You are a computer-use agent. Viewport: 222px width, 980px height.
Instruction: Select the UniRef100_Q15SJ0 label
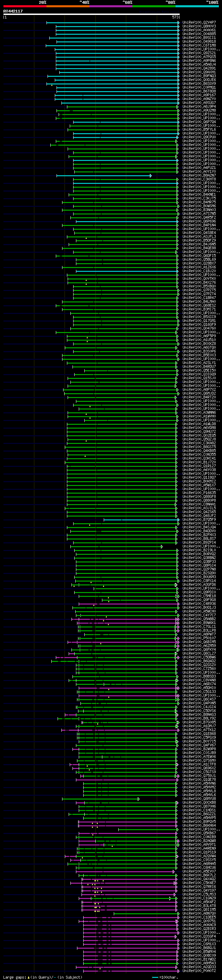pyautogui.click(x=199, y=378)
